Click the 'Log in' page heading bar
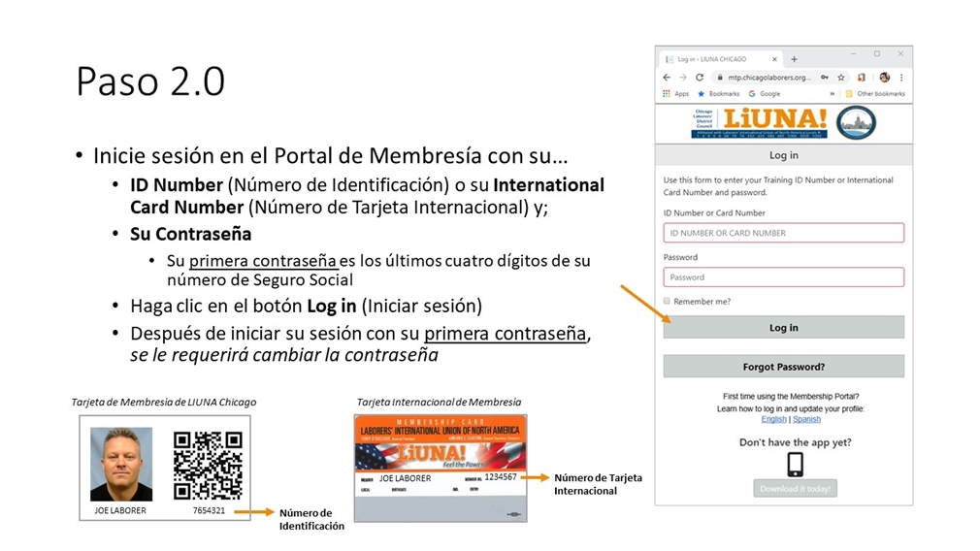This screenshot has width=980, height=551. 784,155
